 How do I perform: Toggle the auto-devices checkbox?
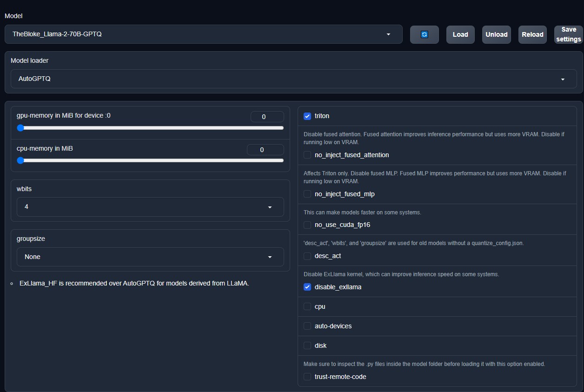(307, 326)
